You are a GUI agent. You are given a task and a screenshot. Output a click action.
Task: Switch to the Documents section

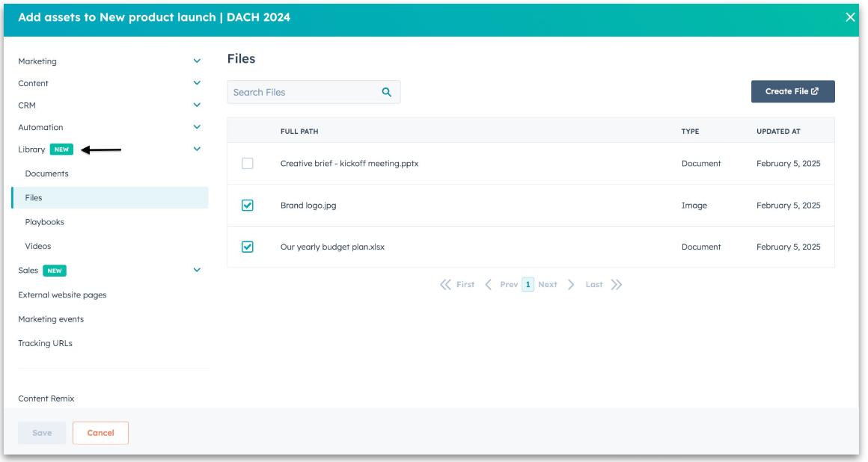pos(47,173)
